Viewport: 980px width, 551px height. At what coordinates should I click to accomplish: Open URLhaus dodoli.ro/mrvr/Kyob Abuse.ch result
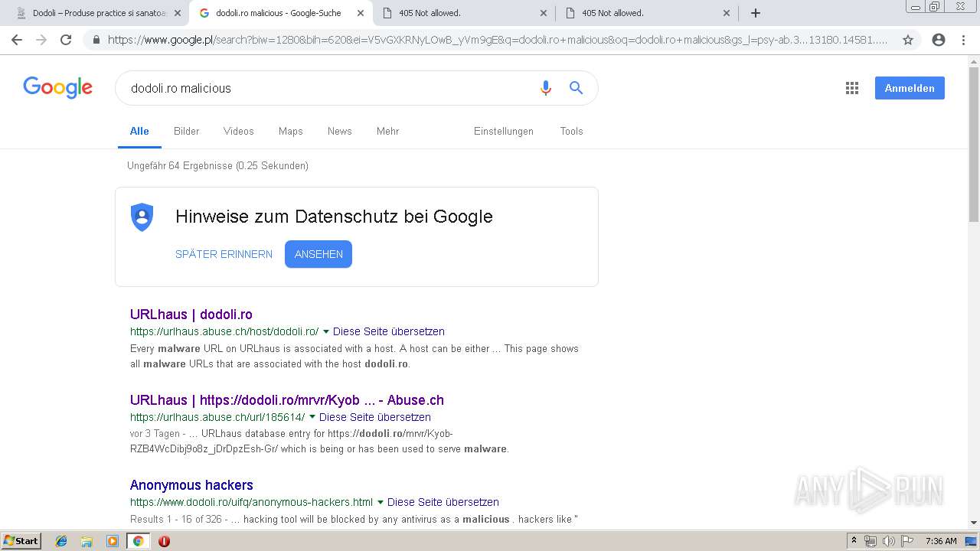(287, 399)
